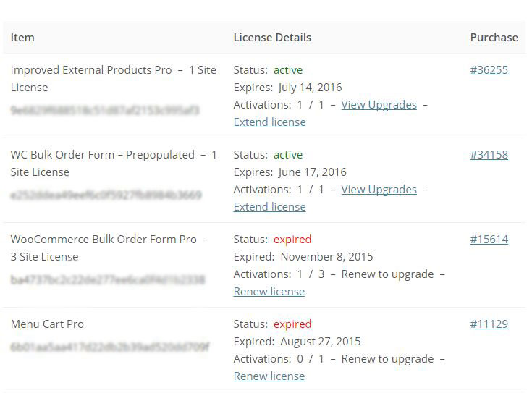This screenshot has height=393, width=532.
Task: Click the blurred license key under Menu Cart Pro
Action: tap(109, 347)
